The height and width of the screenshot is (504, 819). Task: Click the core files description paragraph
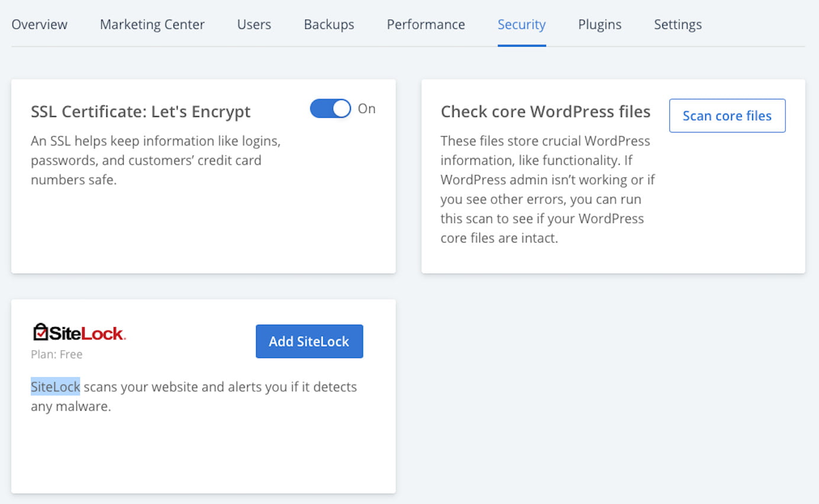click(x=548, y=189)
